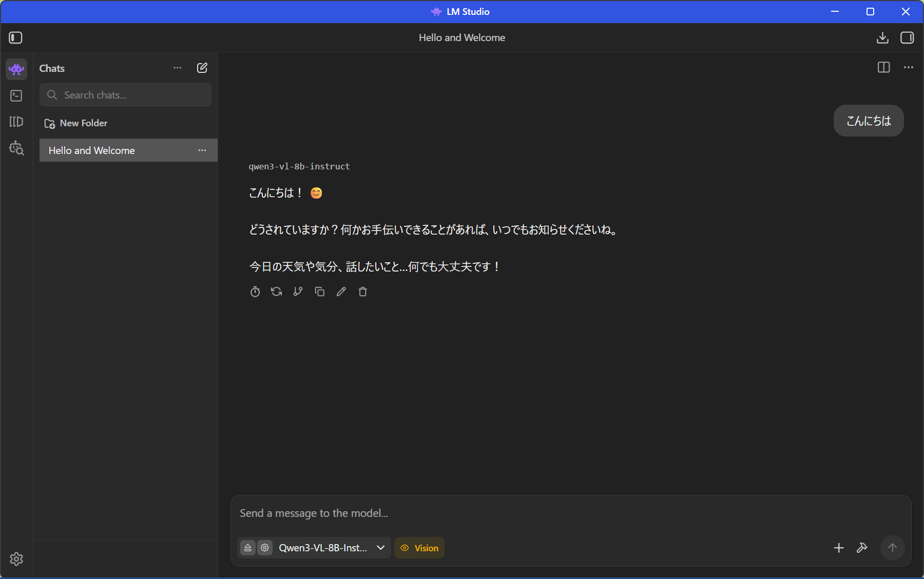Image resolution: width=924 pixels, height=579 pixels.
Task: Edit the assistant's response with pencil icon
Action: click(341, 292)
